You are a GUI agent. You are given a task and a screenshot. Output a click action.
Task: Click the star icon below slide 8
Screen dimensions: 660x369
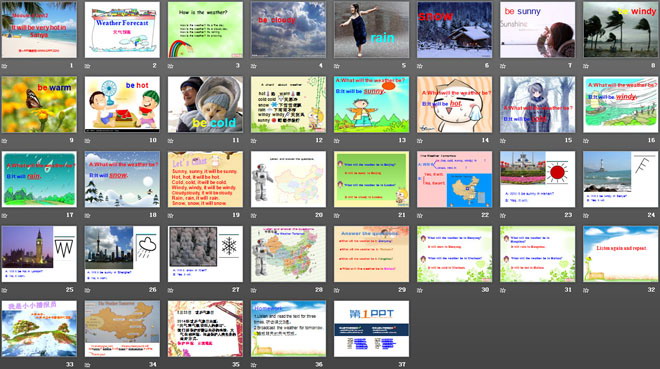(x=586, y=66)
